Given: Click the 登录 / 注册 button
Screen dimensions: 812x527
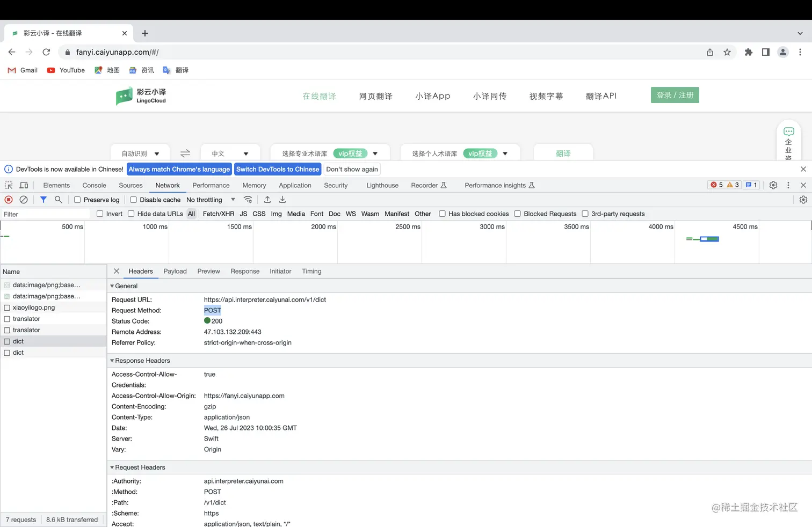Looking at the screenshot, I should 675,95.
